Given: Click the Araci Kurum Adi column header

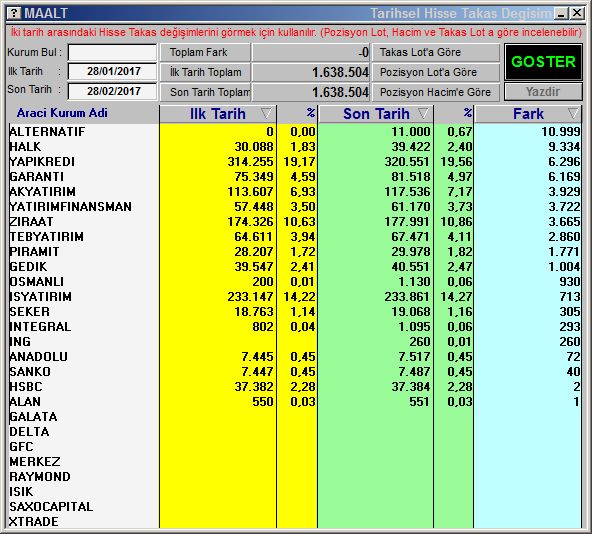Looking at the screenshot, I should (x=62, y=113).
